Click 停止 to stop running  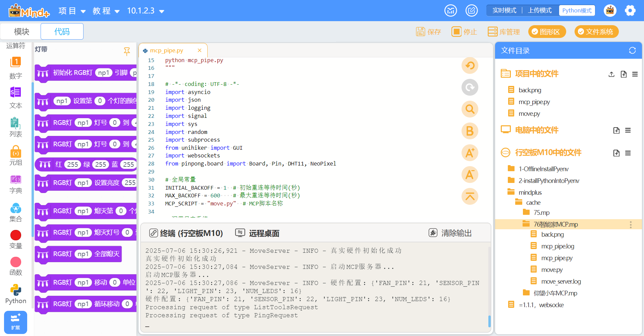tap(464, 32)
